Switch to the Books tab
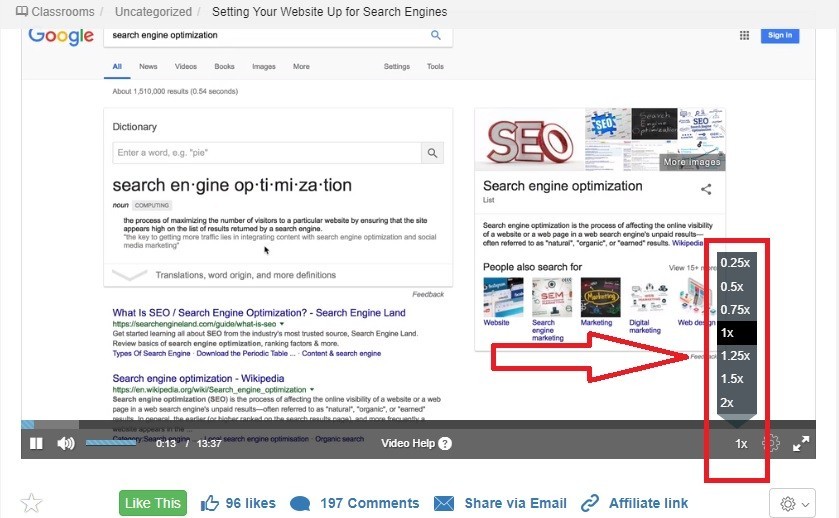The image size is (839, 518). [x=224, y=66]
